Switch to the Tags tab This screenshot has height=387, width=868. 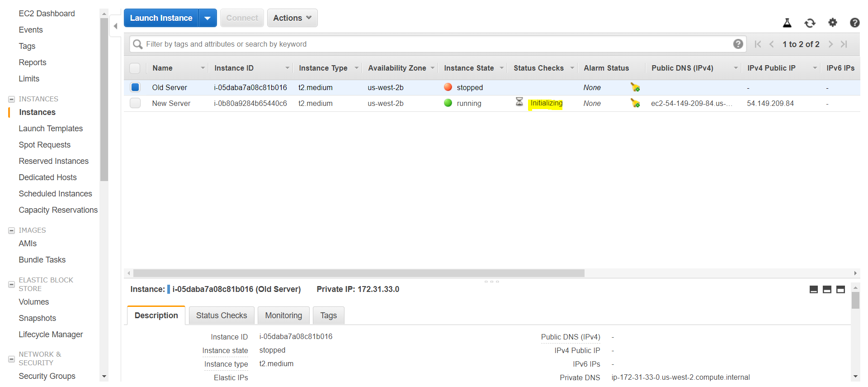click(x=328, y=315)
